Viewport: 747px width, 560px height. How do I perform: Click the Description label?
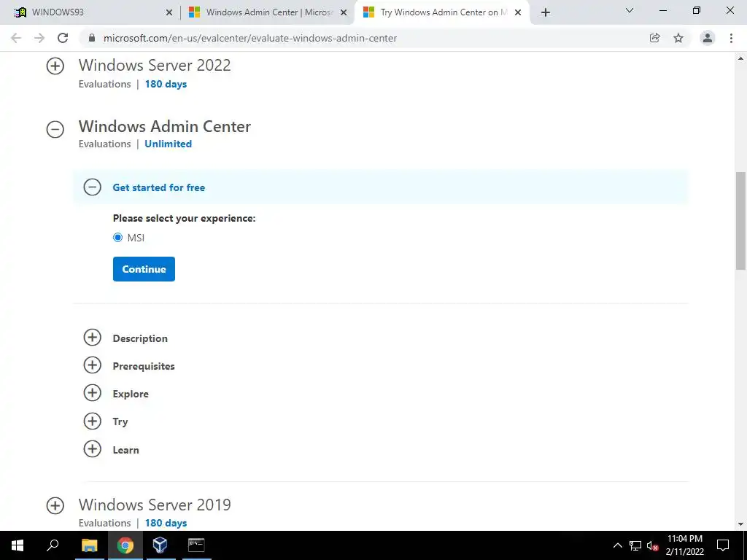140,338
